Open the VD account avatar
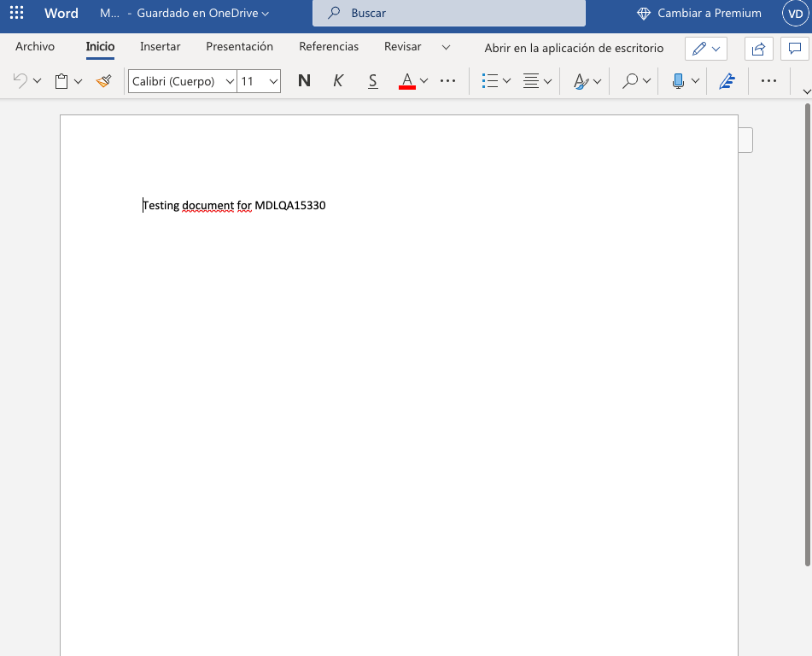The height and width of the screenshot is (656, 812). (x=796, y=14)
